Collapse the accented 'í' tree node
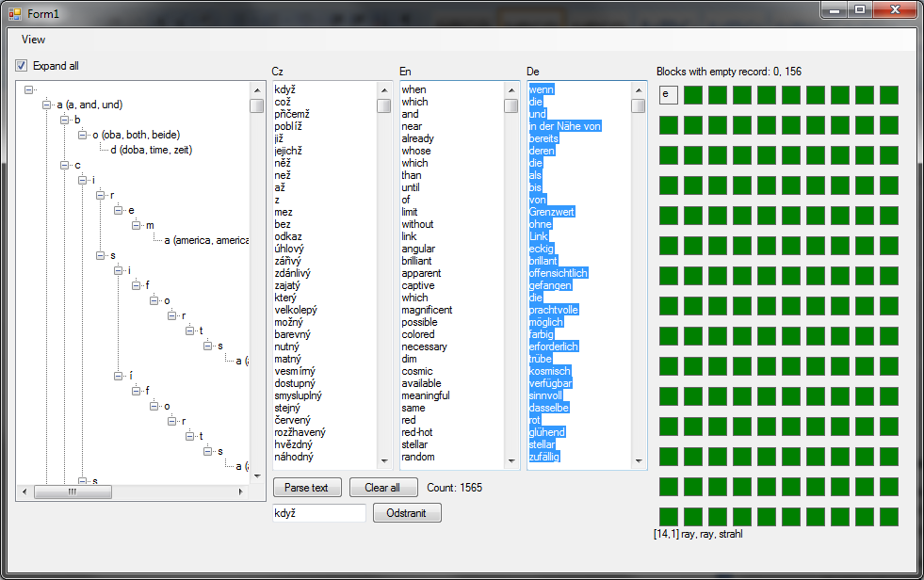Viewport: 924px width, 580px height. tap(118, 376)
